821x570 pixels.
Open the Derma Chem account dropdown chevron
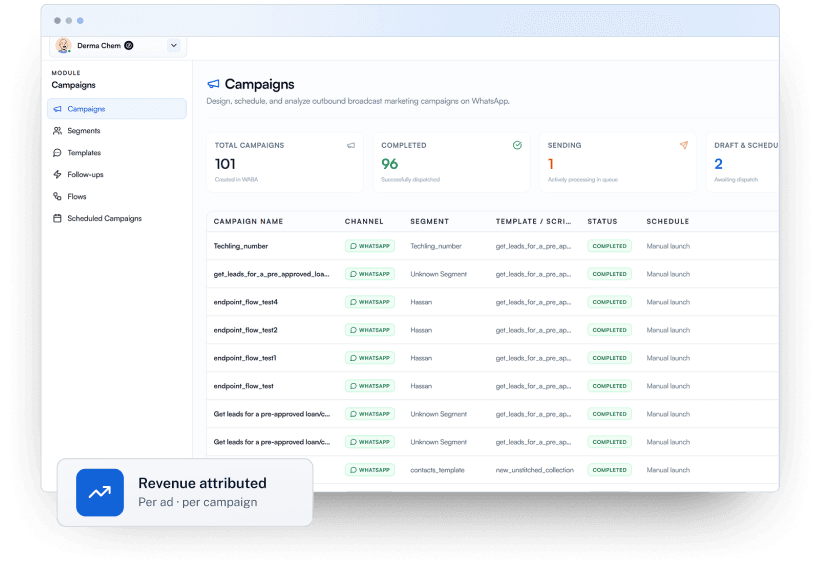pos(173,46)
